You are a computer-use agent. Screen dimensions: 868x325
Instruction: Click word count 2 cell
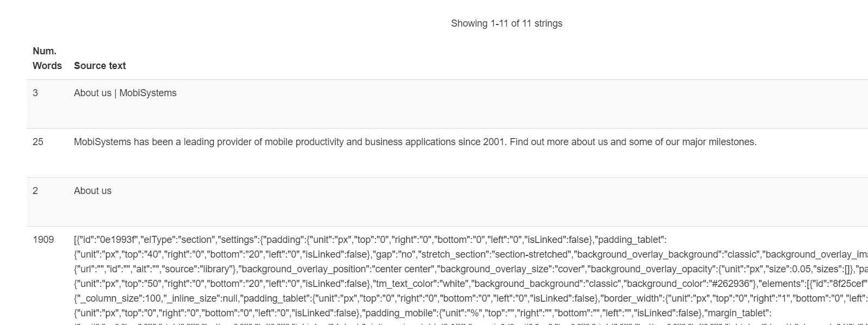(35, 191)
